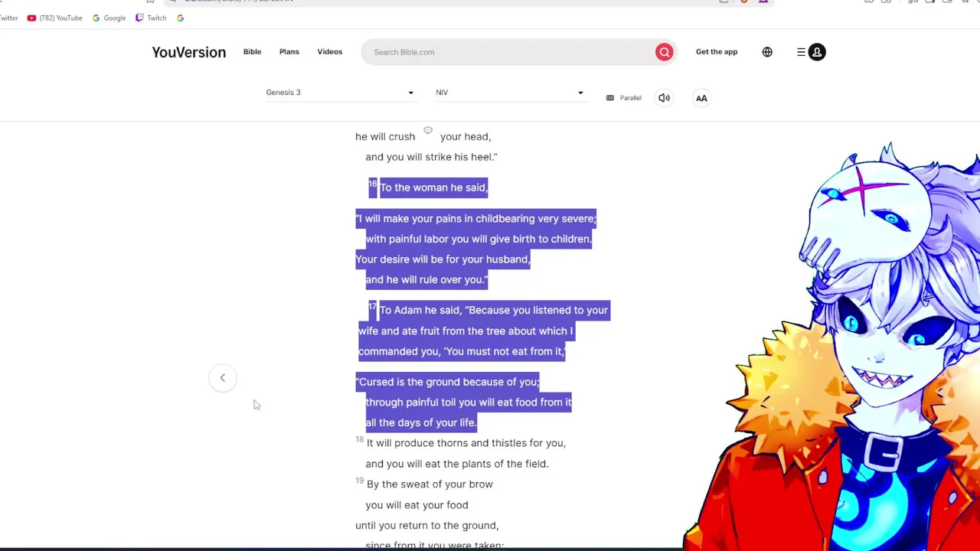Click line 'and you will eat the plants of the field'
Viewport: 980px width, 551px height.
pos(457,464)
